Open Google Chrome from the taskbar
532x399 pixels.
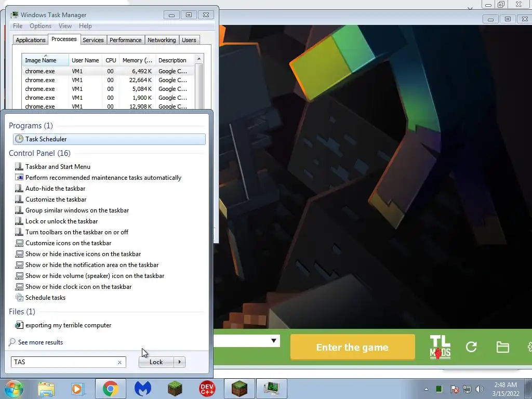pyautogui.click(x=110, y=389)
